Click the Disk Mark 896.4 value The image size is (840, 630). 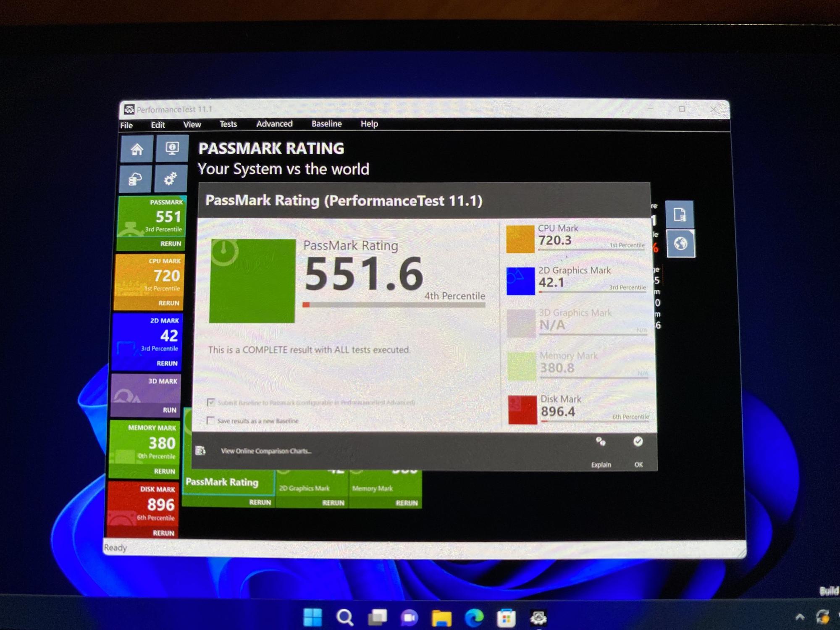tap(558, 411)
